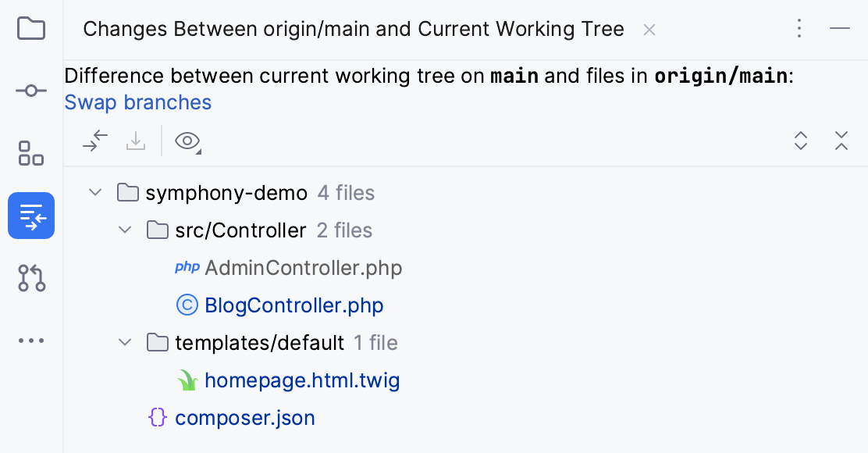Click the Swap branches link
The height and width of the screenshot is (453, 868).
[x=138, y=102]
